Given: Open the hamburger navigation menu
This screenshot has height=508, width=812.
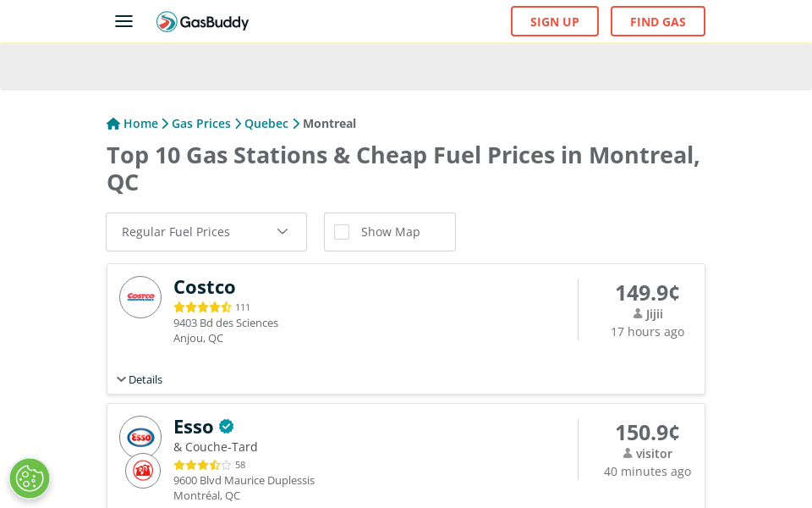Looking at the screenshot, I should (123, 21).
